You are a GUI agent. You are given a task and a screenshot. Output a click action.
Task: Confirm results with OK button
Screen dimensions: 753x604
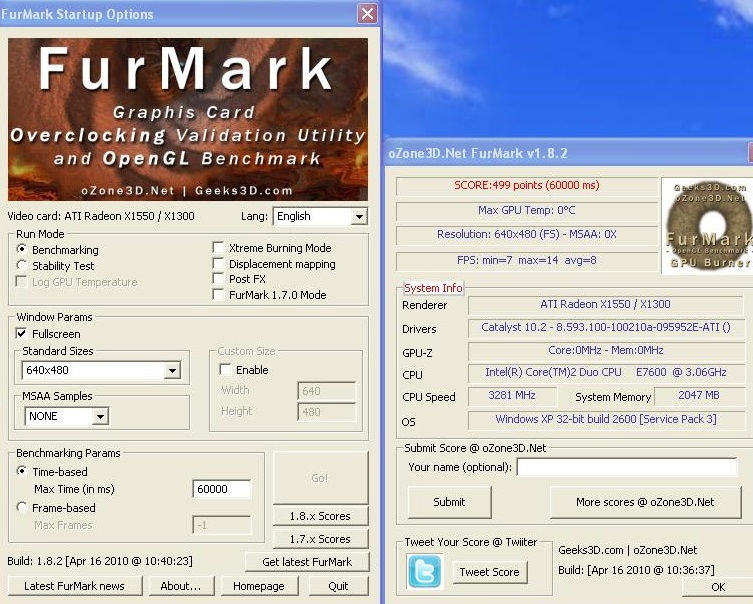click(x=717, y=587)
